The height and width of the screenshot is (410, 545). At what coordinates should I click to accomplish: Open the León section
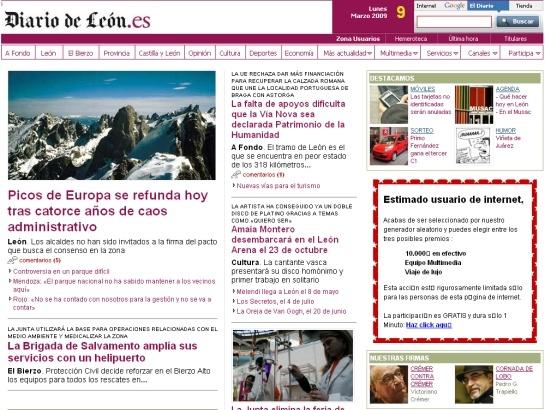(x=48, y=53)
